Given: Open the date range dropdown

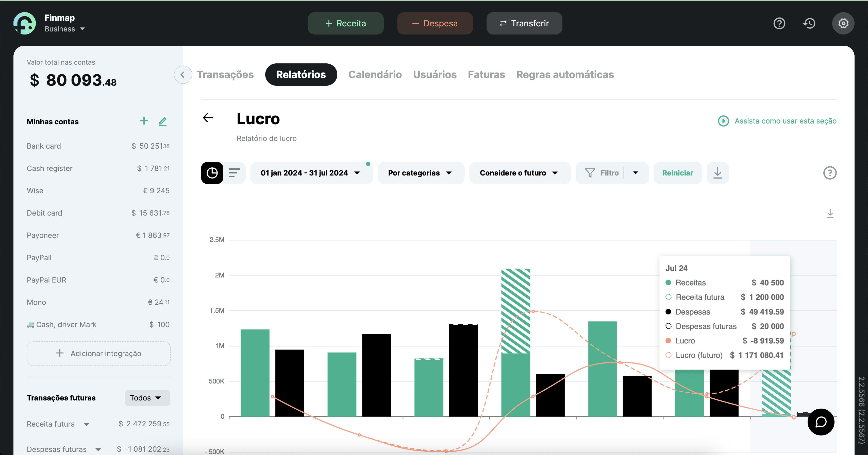Looking at the screenshot, I should click(x=311, y=173).
